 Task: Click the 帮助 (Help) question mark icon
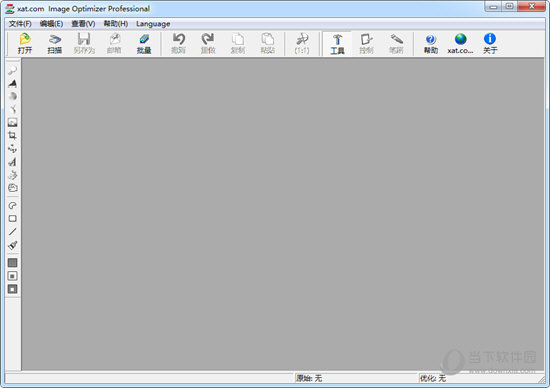431,39
